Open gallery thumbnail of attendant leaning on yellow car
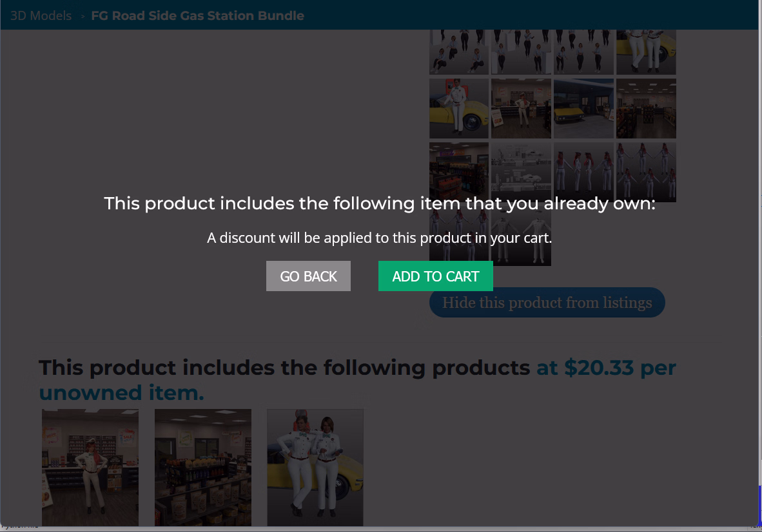The width and height of the screenshot is (762, 532). (x=458, y=108)
